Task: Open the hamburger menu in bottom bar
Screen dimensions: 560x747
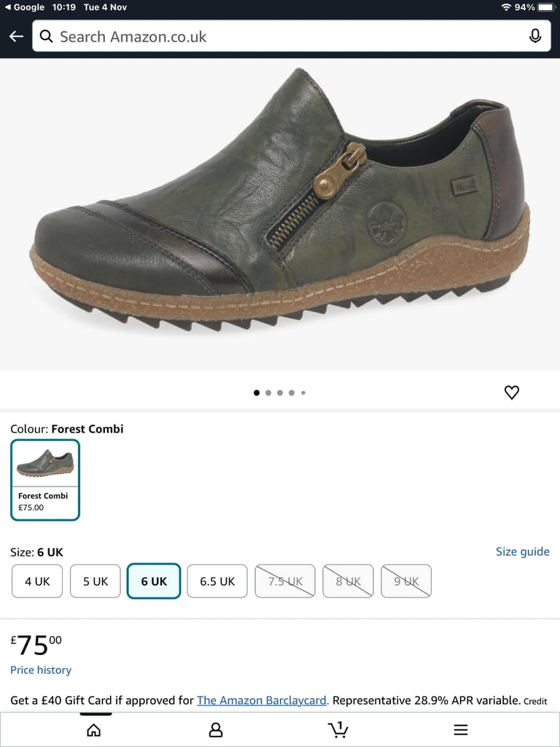Action: [461, 729]
